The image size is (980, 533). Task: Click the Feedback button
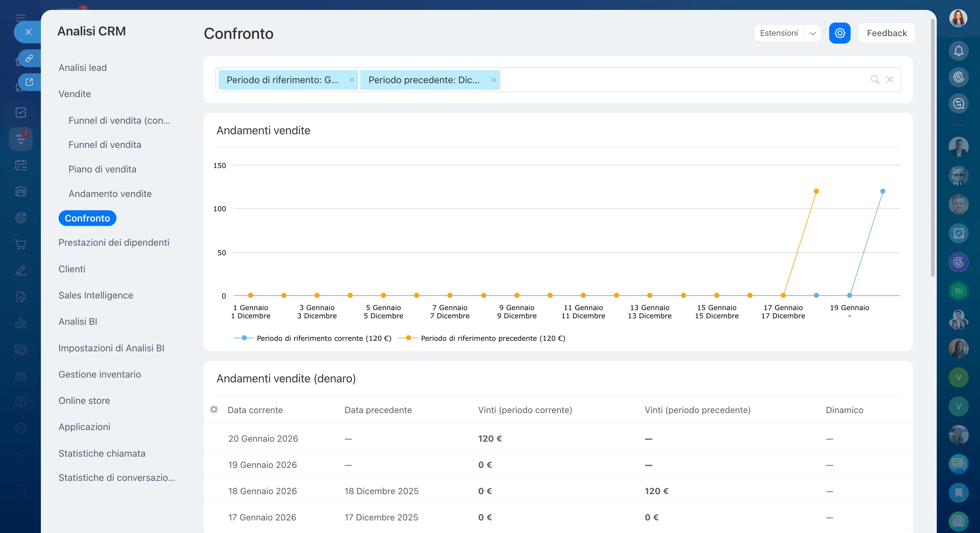[x=886, y=33]
